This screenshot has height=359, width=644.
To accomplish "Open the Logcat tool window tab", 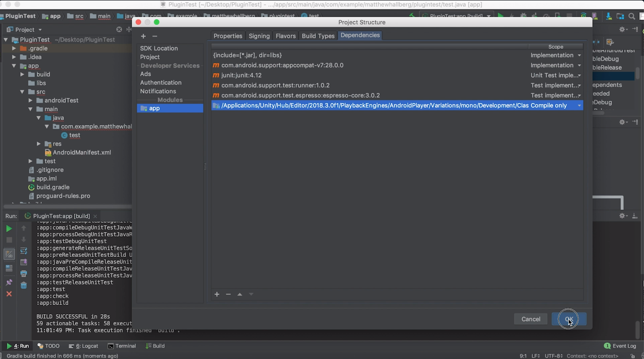I will pos(83,346).
